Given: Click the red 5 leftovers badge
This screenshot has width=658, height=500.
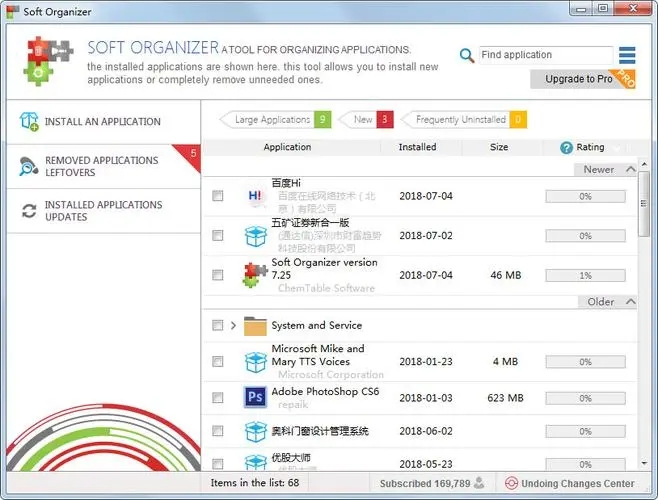Looking at the screenshot, I should 191,154.
